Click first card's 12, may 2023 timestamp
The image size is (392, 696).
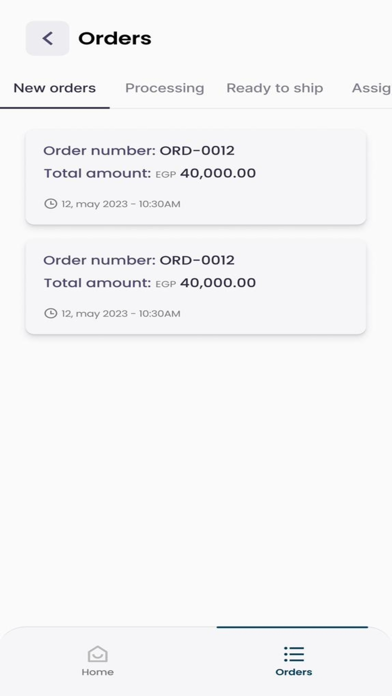click(121, 204)
